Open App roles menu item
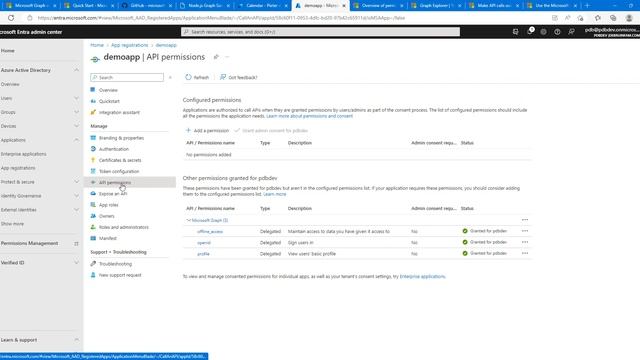The width and height of the screenshot is (640, 360). point(108,205)
